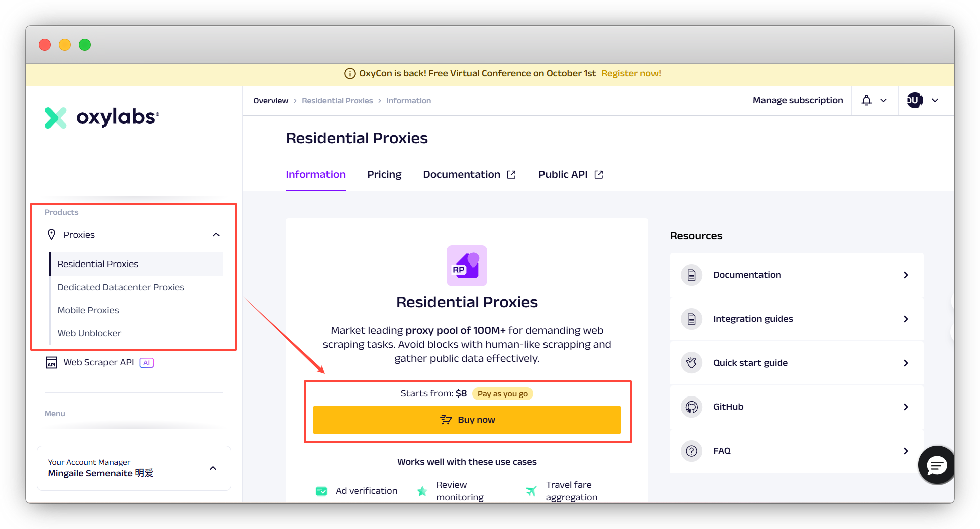Click the Ad verification use case
Image resolution: width=980 pixels, height=529 pixels.
click(356, 491)
